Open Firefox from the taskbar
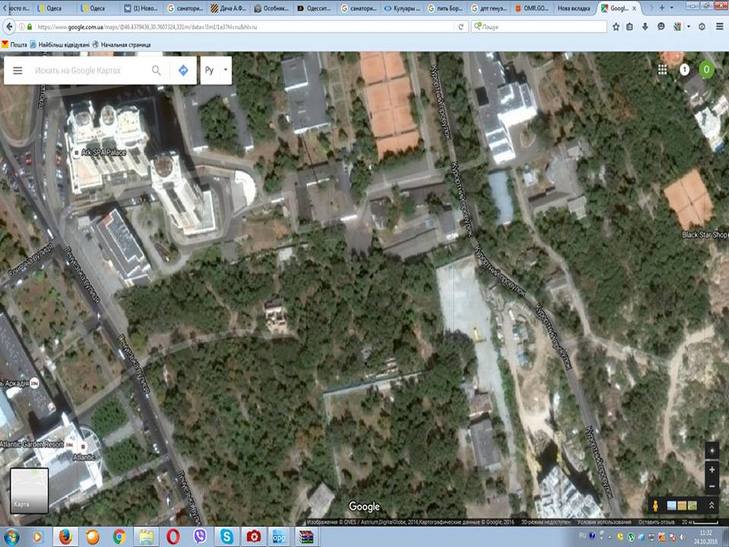 pos(66,537)
